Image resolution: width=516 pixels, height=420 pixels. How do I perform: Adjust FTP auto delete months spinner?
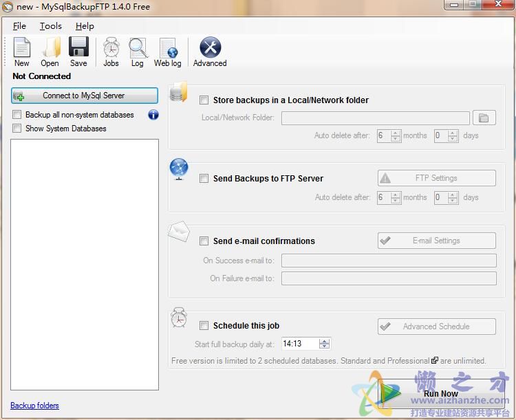point(396,197)
